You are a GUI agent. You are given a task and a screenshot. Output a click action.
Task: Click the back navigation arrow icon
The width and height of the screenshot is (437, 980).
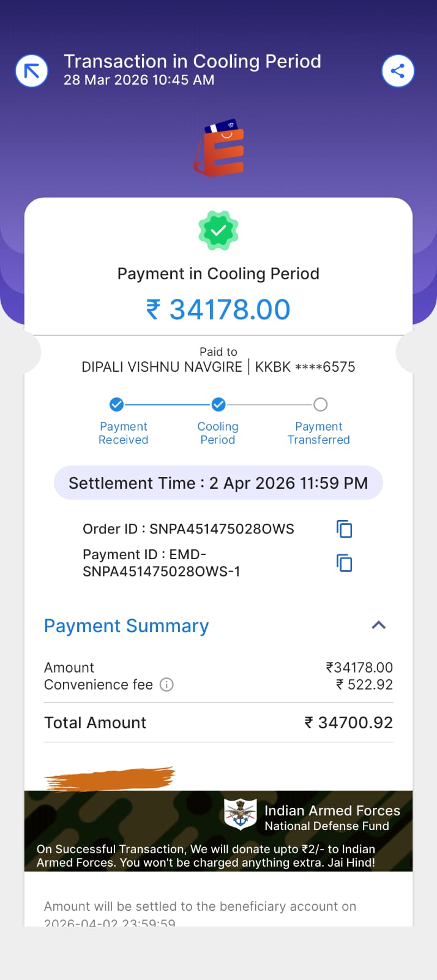coord(31,70)
